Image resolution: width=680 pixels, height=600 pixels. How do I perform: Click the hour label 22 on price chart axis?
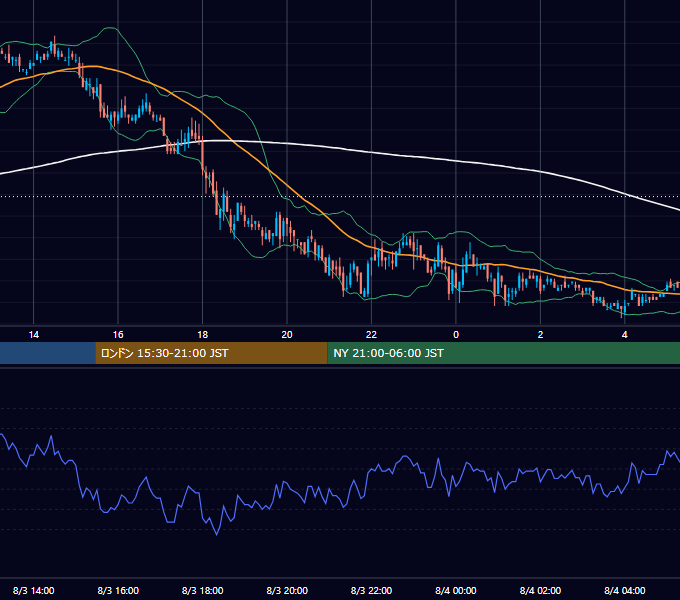tap(371, 335)
